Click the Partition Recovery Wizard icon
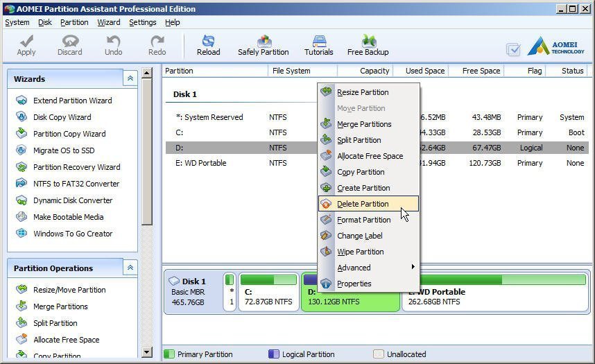This screenshot has width=595, height=364. pyautogui.click(x=21, y=166)
